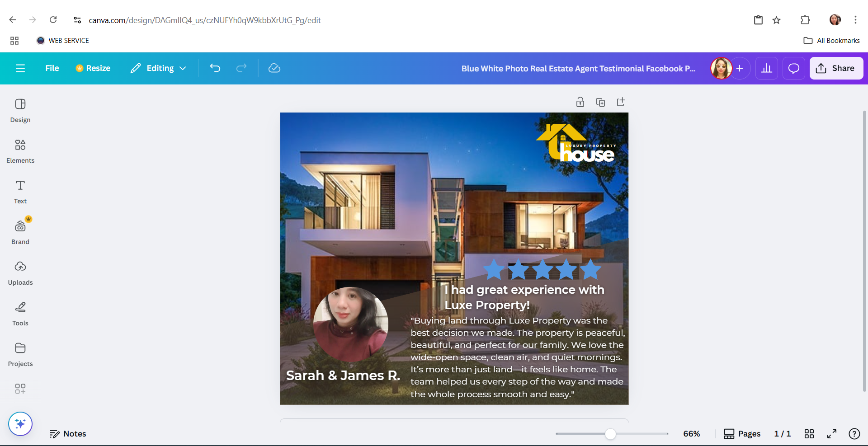This screenshot has height=446, width=868.
Task: Select the design title text
Action: click(x=578, y=69)
